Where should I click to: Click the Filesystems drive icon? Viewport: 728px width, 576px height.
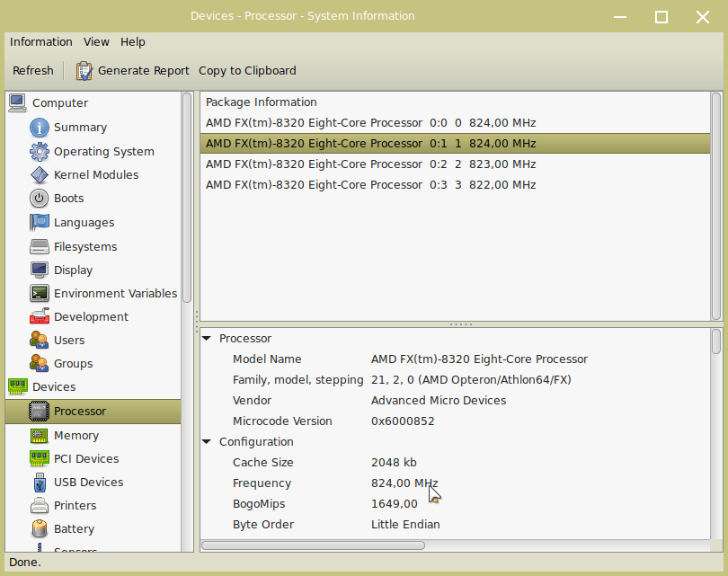(39, 246)
